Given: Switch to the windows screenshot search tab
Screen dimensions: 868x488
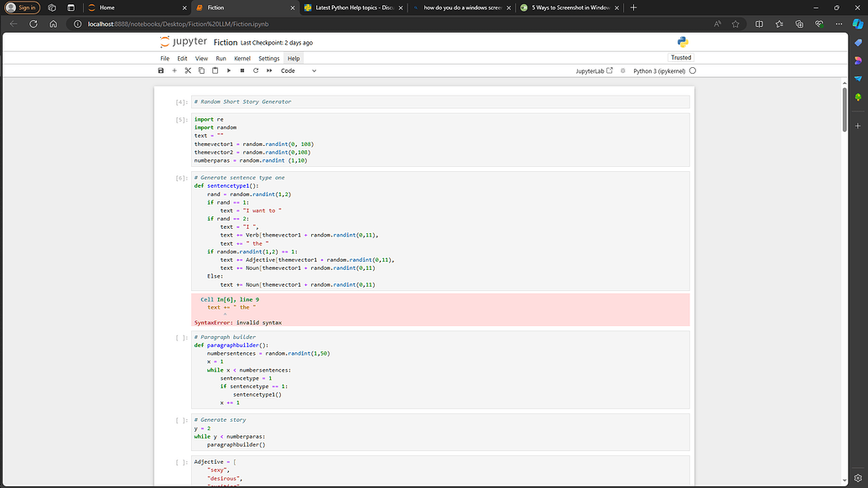Looking at the screenshot, I should (462, 8).
